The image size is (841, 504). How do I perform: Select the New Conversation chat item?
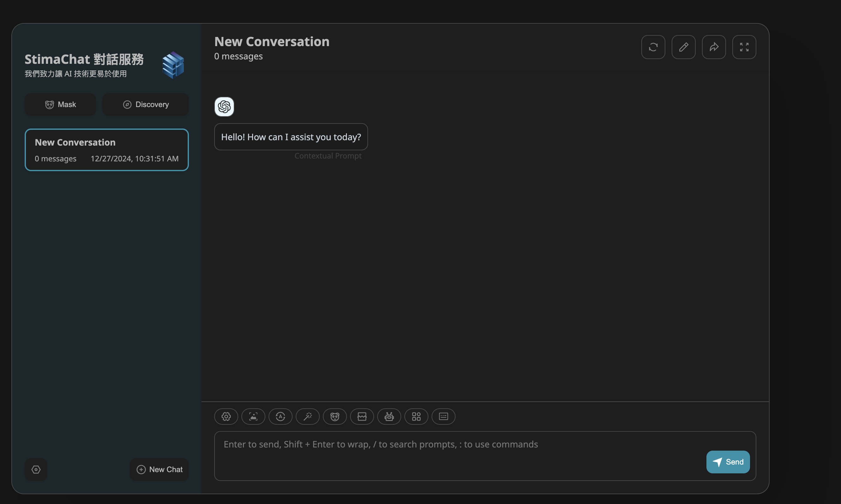point(107,150)
